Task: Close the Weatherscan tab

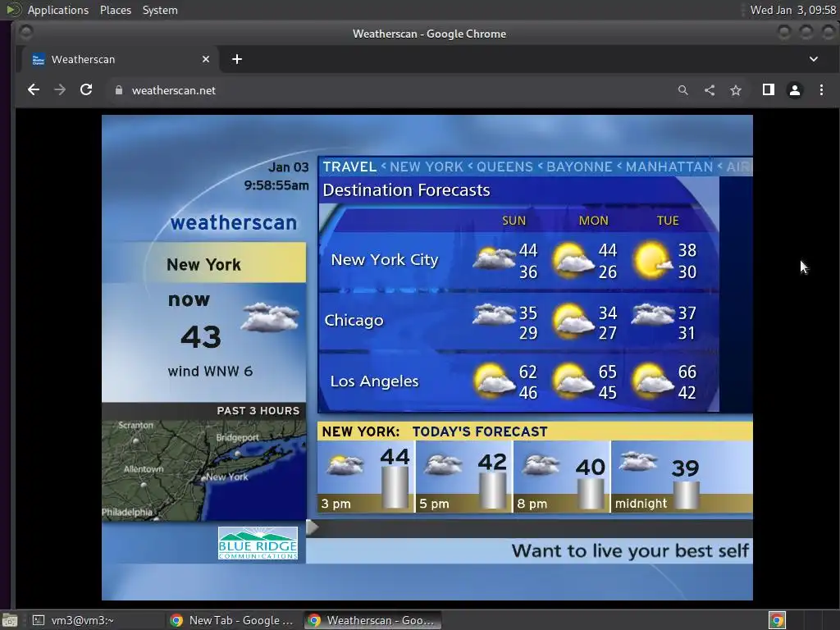Action: coord(206,59)
